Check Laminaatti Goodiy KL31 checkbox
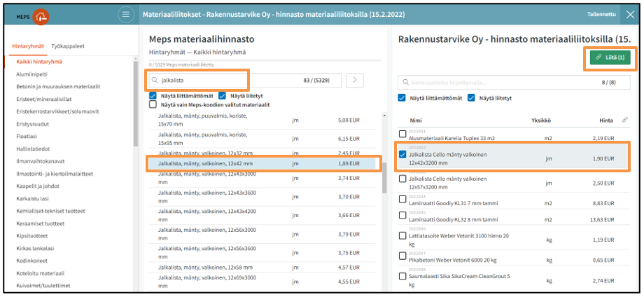 click(x=402, y=199)
